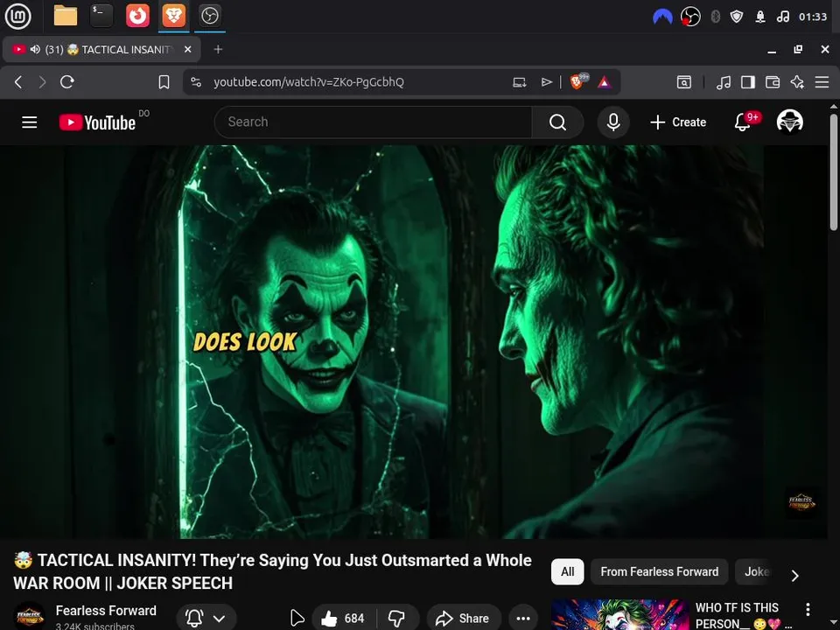This screenshot has width=840, height=630.
Task: Open the WHO TF IS THIS PERSON title
Action: tap(741, 616)
